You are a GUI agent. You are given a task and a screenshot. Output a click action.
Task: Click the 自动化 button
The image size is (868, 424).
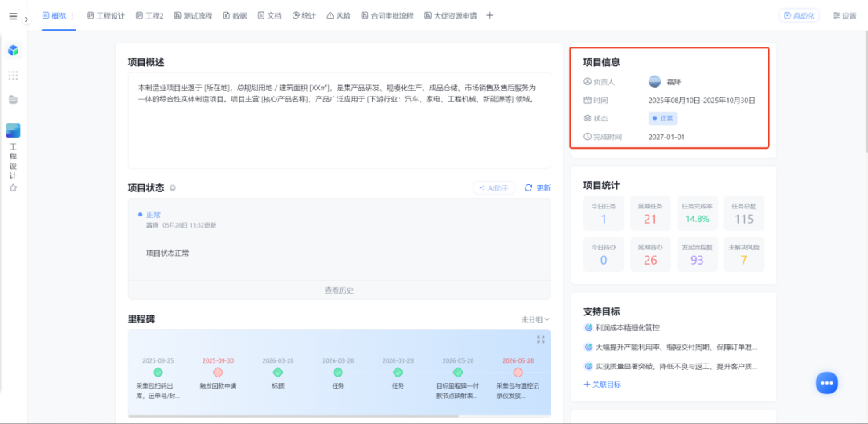(799, 15)
